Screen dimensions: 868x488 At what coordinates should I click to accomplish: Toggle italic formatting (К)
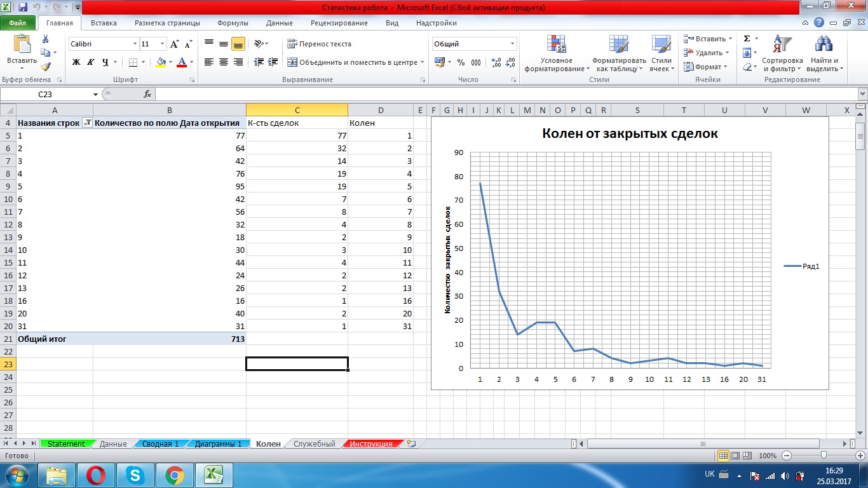[x=90, y=62]
